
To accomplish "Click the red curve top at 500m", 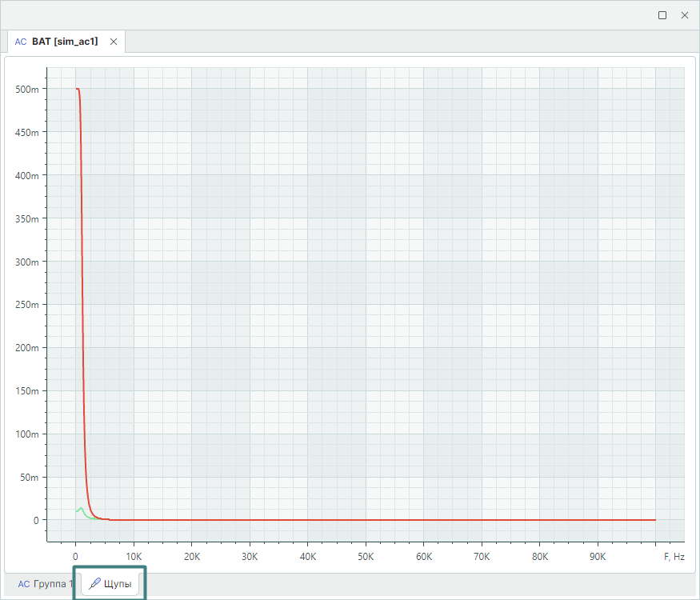I will (x=78, y=89).
